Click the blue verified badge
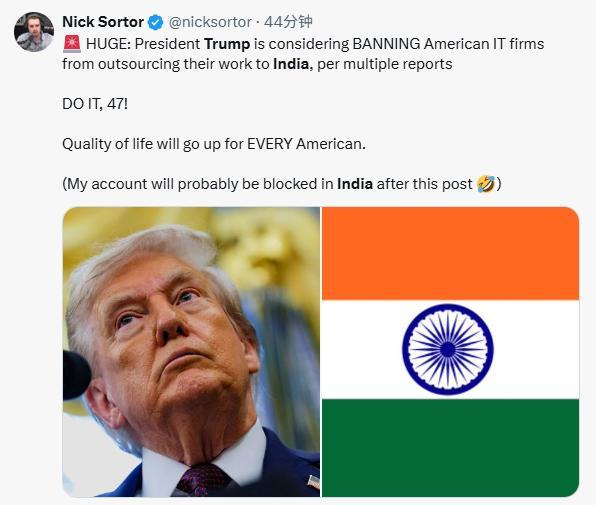 (x=155, y=22)
